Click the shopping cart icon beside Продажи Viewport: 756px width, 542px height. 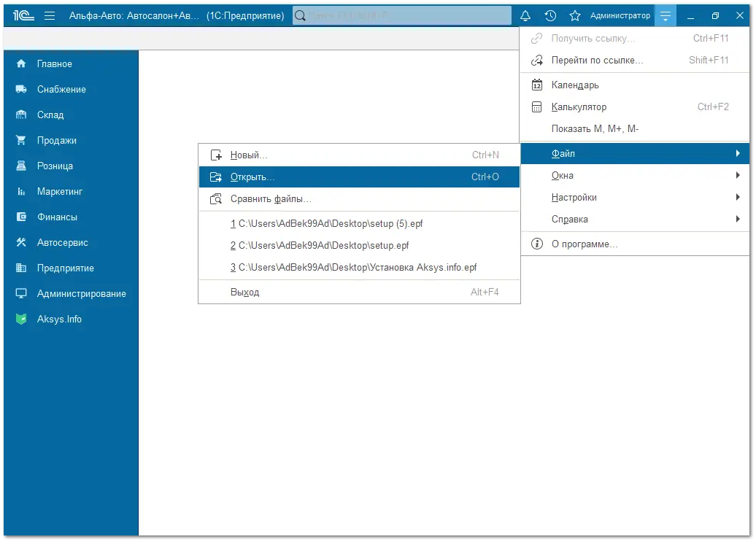click(20, 140)
